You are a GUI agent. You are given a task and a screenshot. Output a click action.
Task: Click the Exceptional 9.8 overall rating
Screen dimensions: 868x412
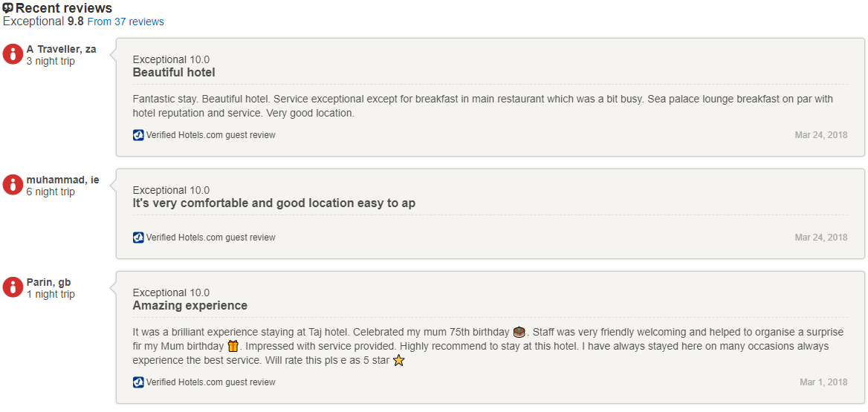coord(43,22)
